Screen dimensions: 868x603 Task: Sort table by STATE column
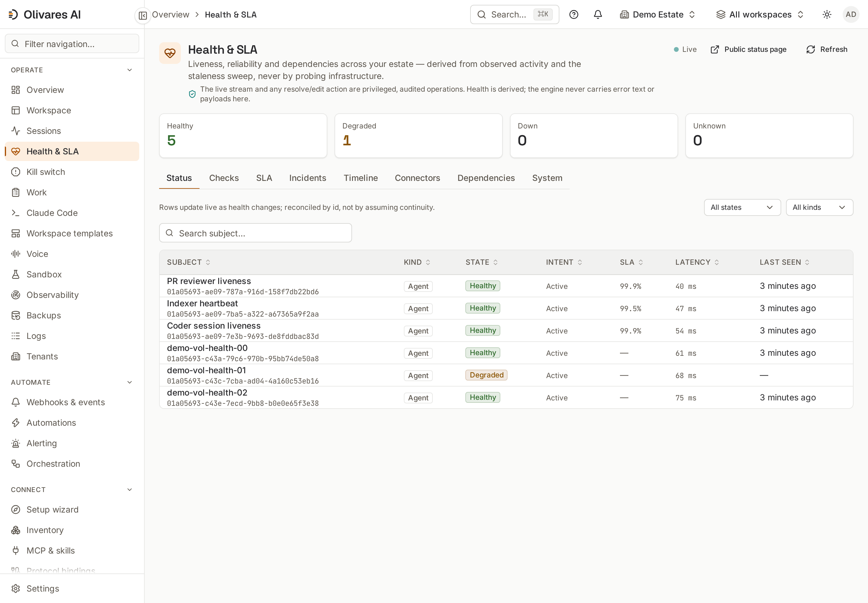[482, 262]
